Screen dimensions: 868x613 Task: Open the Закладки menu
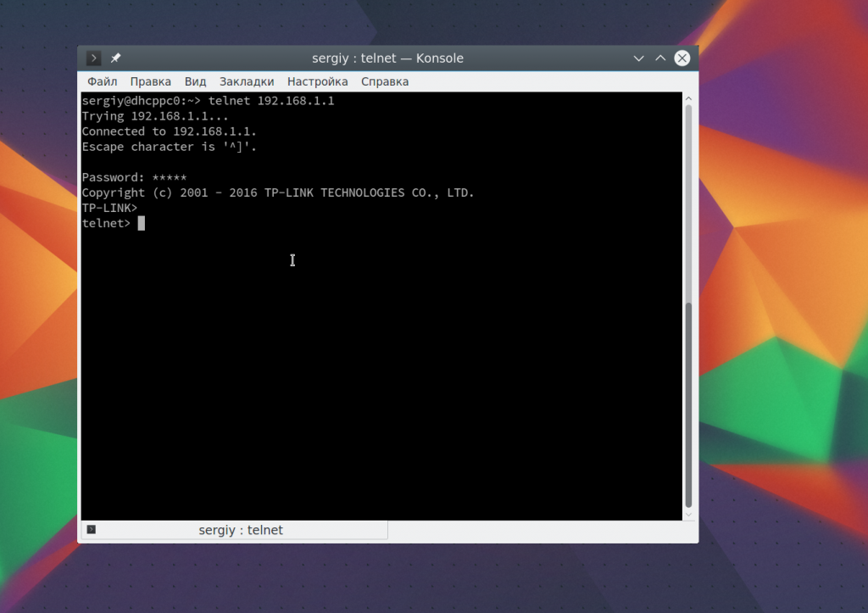tap(247, 81)
